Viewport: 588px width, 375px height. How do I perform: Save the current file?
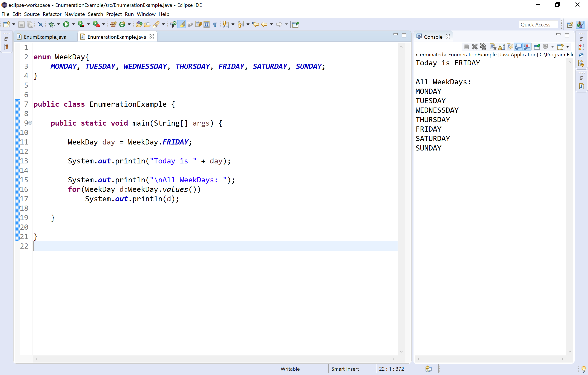tap(21, 24)
